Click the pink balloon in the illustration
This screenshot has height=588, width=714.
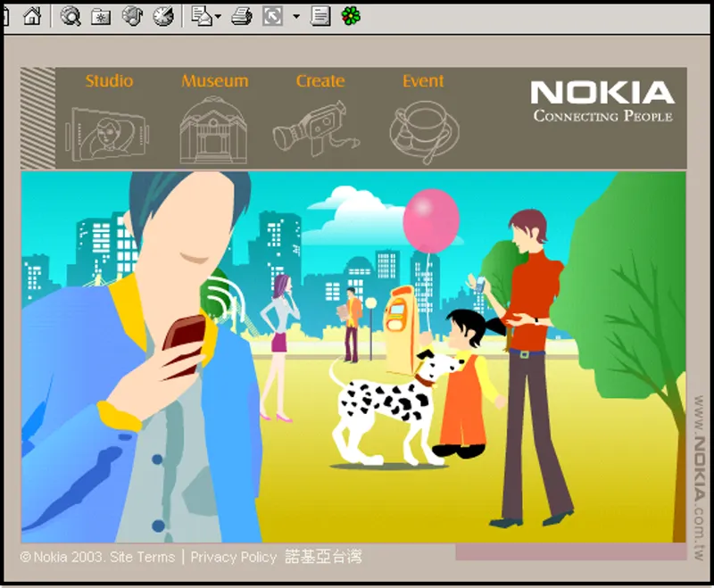[431, 221]
